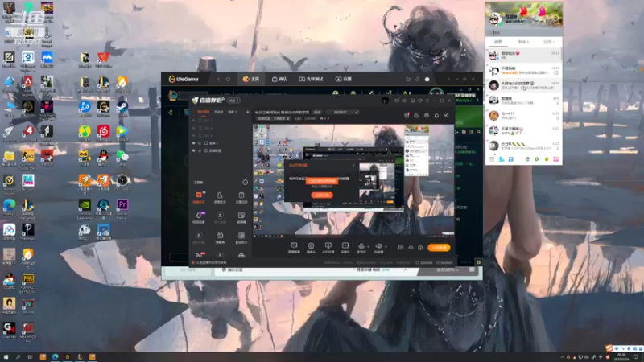Screen dimensions: 644x362
Task: Open the red-dotted icon above preview
Action: click(x=407, y=115)
